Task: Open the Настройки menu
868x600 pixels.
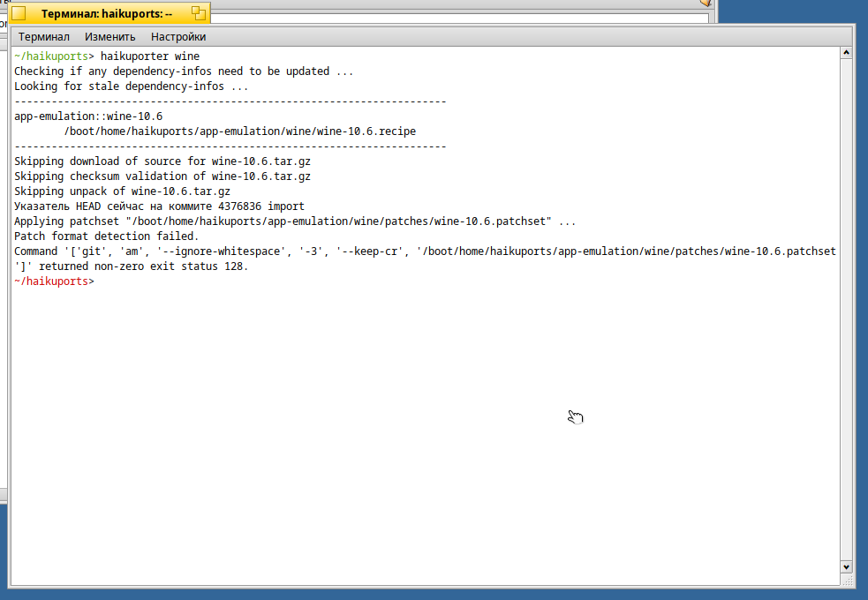Action: (178, 37)
